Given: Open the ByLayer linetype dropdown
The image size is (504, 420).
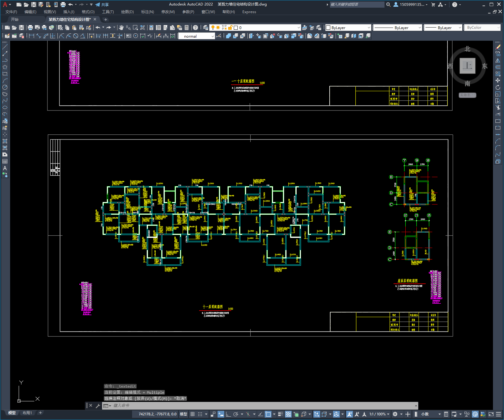Looking at the screenshot, I should [397, 28].
